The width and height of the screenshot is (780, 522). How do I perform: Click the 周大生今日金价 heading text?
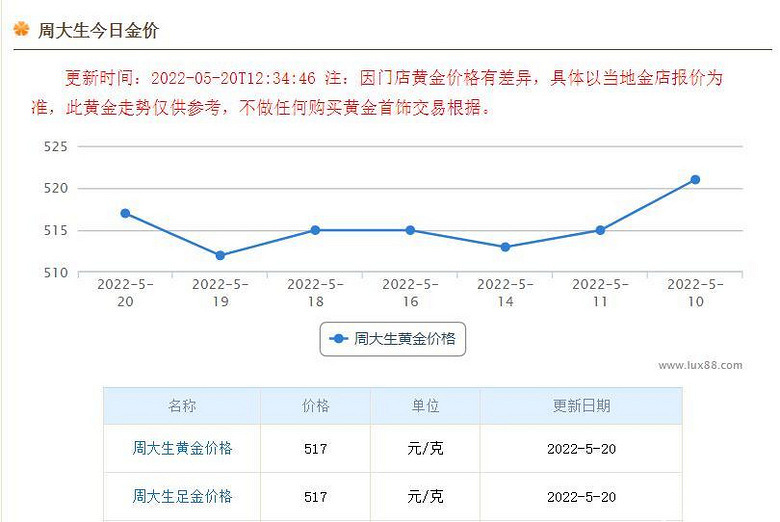(x=98, y=30)
